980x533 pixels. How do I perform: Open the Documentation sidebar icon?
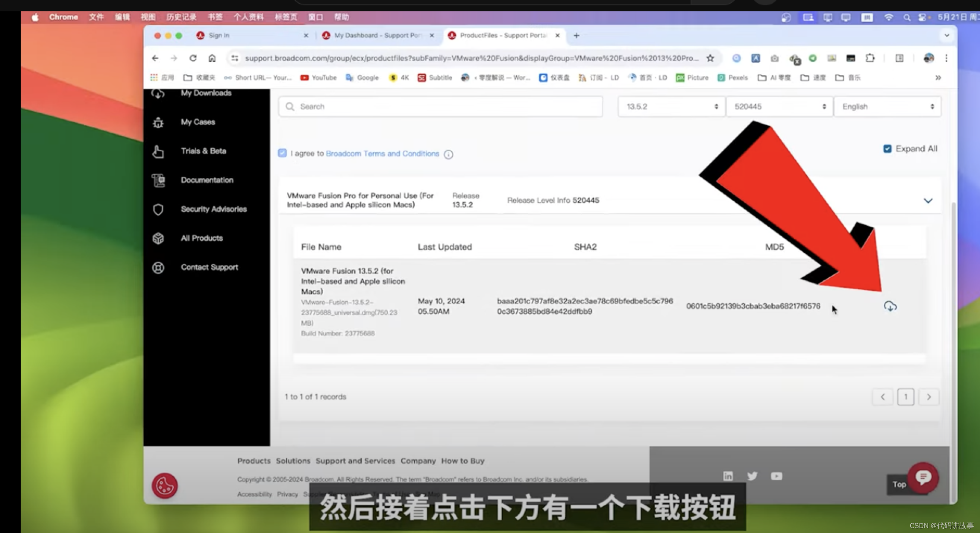pos(158,180)
